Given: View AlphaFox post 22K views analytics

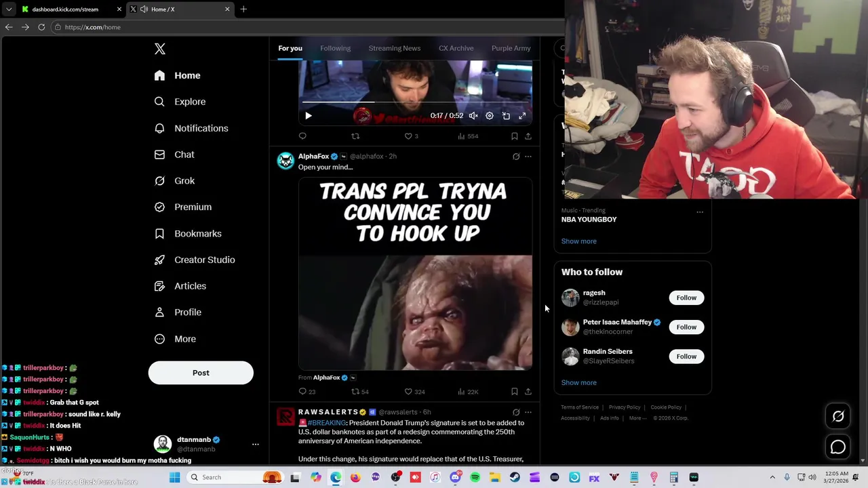Looking at the screenshot, I should [x=468, y=392].
